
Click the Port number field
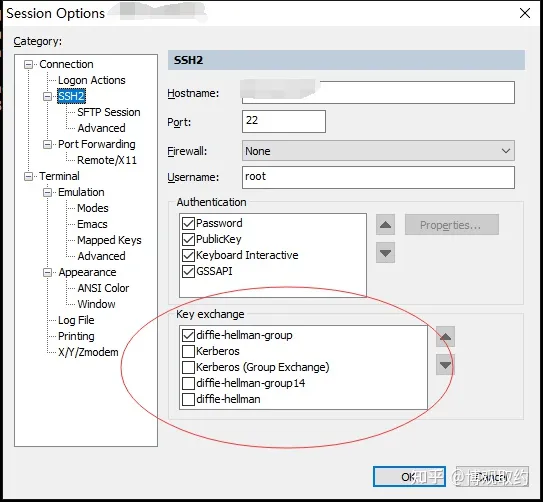click(x=284, y=121)
